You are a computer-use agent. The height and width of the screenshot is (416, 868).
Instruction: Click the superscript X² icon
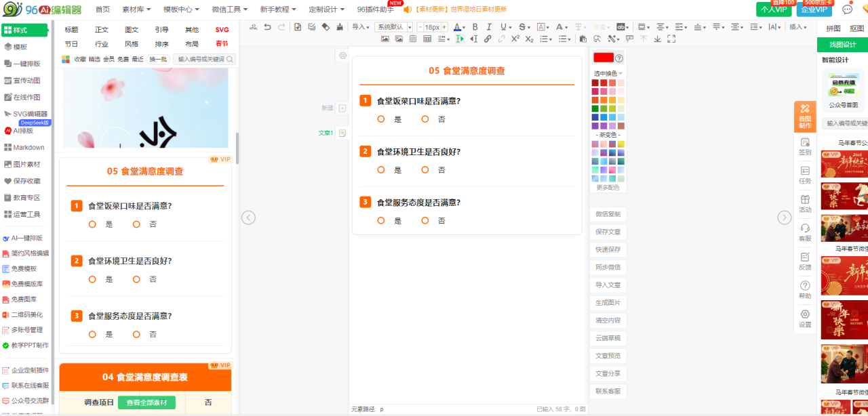point(515,39)
